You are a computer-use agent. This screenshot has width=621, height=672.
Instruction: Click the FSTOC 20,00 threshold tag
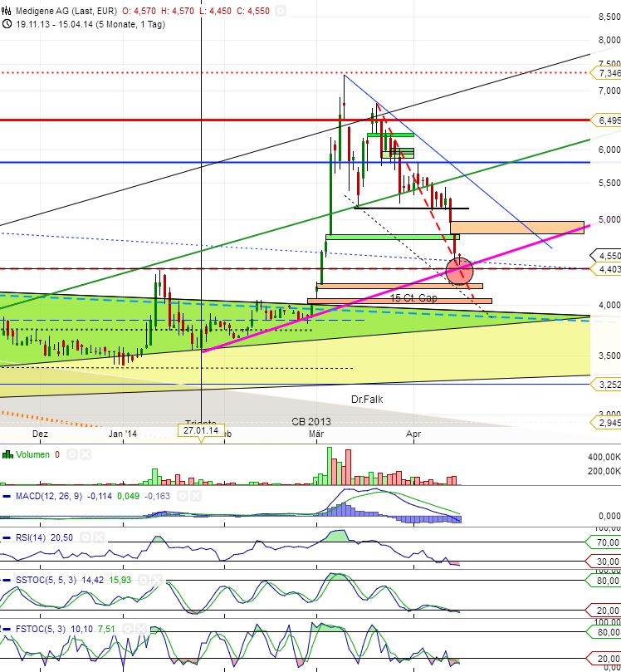tap(604, 658)
